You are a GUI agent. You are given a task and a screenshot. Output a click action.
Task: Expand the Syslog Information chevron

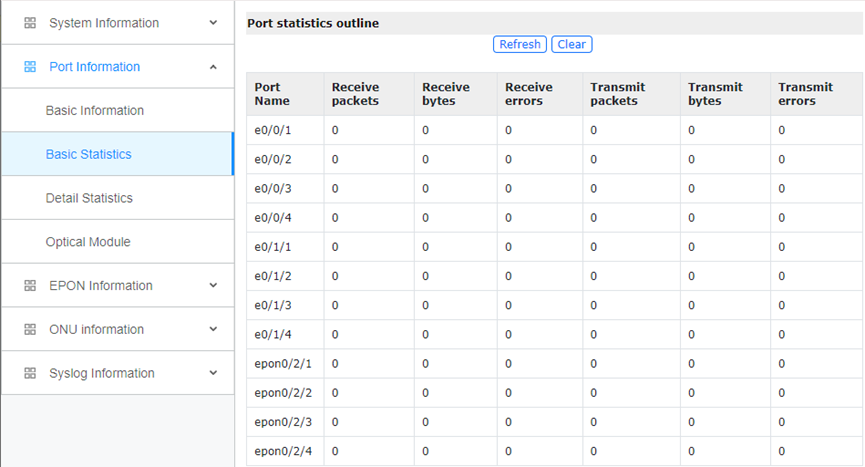coord(213,373)
